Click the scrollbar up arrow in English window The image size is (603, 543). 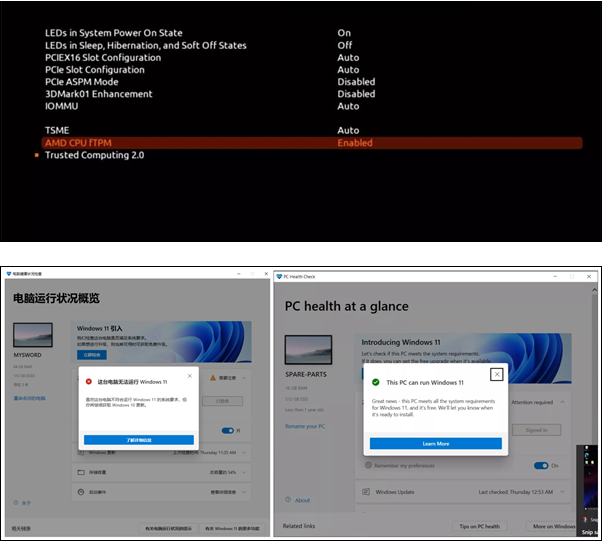tap(595, 290)
